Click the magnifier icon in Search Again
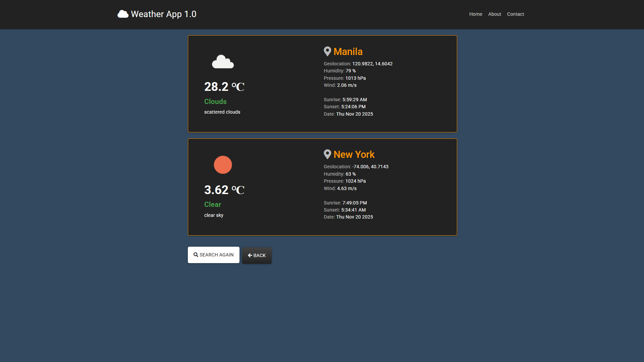 pos(196,255)
